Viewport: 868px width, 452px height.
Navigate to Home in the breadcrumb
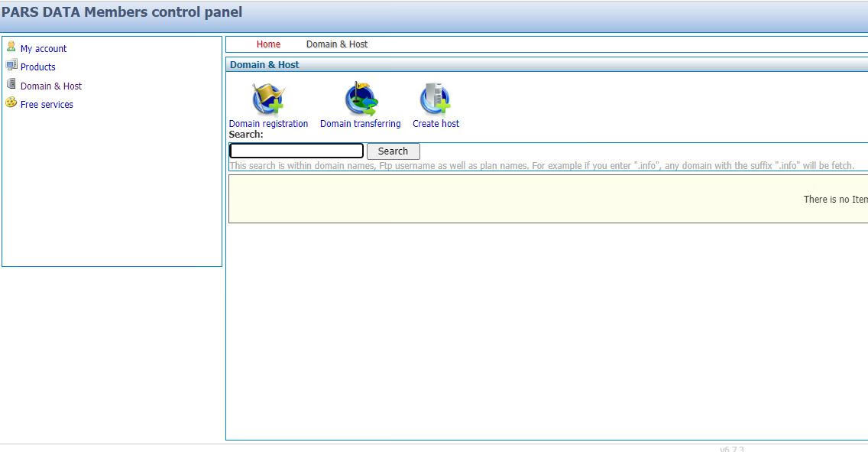click(x=268, y=44)
